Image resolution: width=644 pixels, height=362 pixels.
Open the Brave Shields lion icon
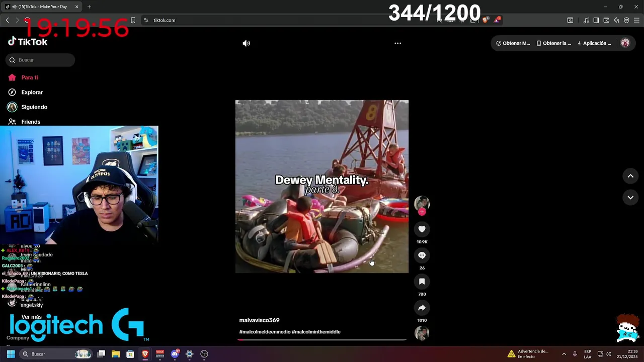tap(485, 20)
